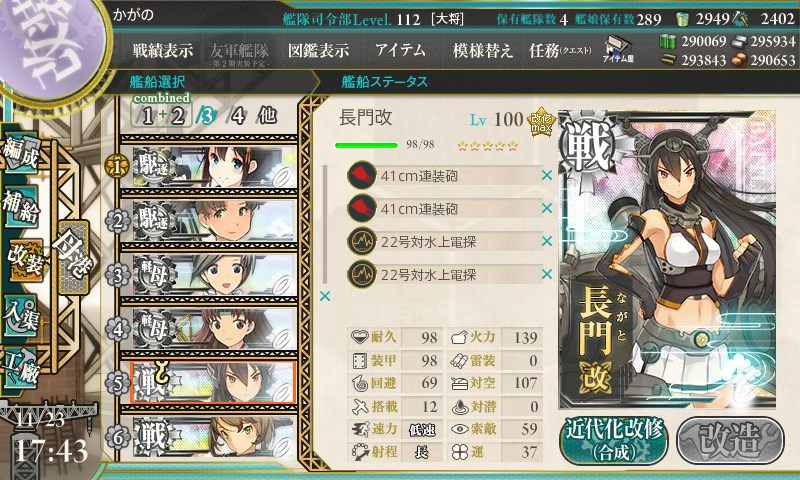The image size is (800, 480).
Task: Open the 改装 remodel icon
Action: pyautogui.click(x=24, y=260)
